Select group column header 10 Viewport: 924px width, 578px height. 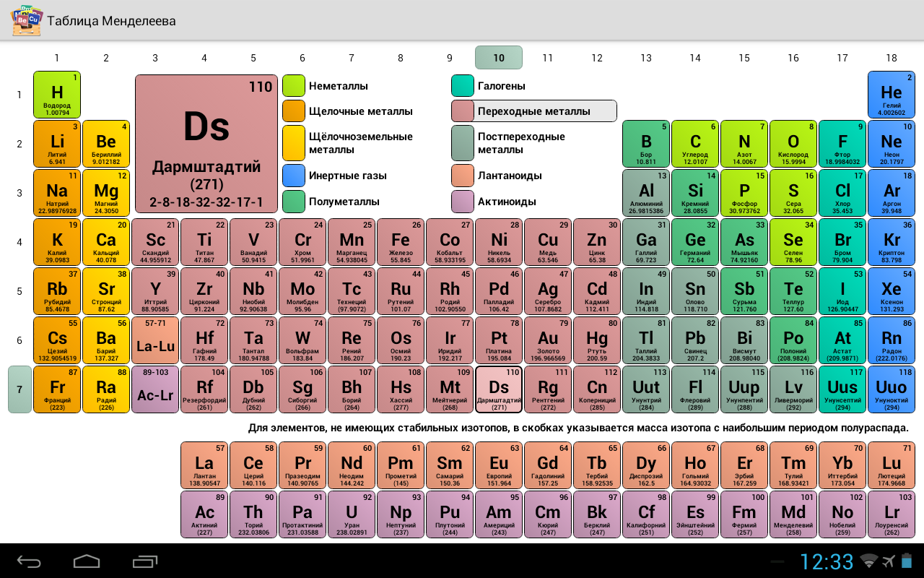[x=499, y=58]
